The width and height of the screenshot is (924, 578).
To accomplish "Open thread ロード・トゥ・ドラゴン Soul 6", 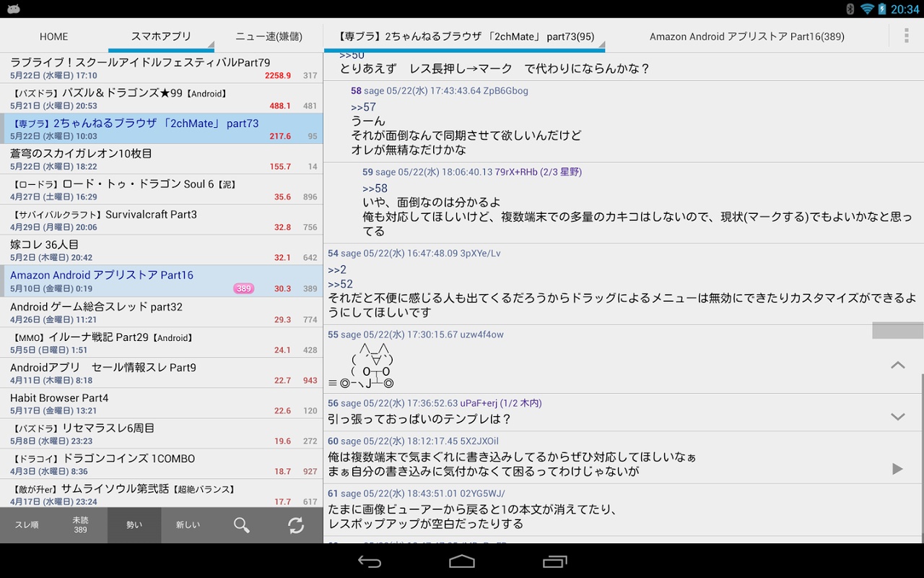I will click(x=161, y=189).
